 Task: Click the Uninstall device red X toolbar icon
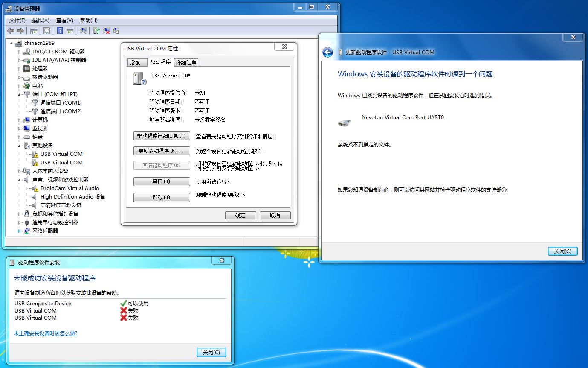coord(106,31)
